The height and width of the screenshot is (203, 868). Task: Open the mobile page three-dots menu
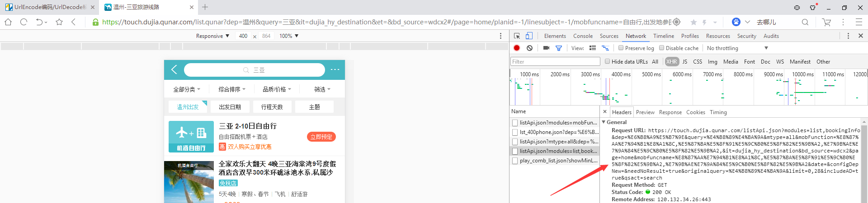335,69
